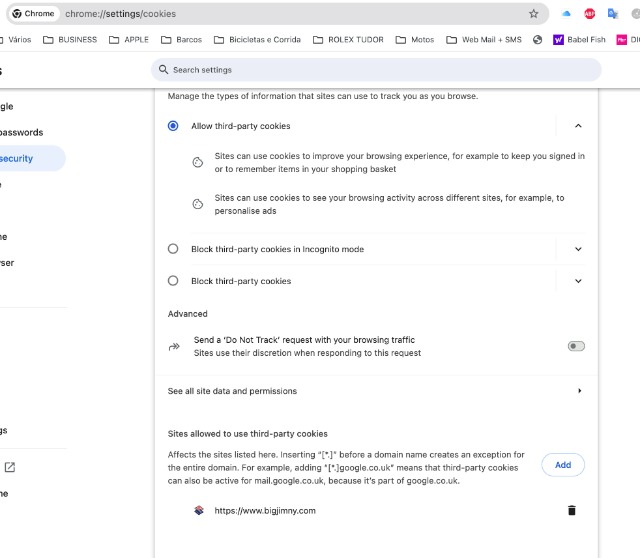Click the Babel Fish bookmark icon

click(559, 40)
